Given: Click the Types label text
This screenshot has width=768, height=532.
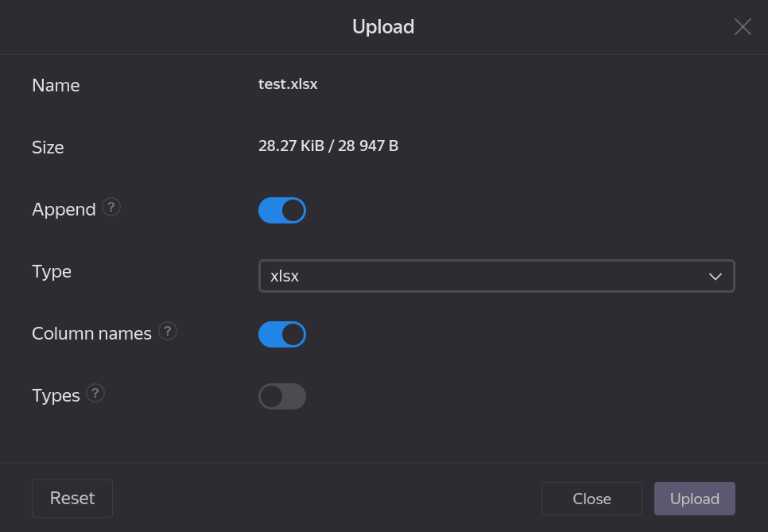Looking at the screenshot, I should coord(56,396).
